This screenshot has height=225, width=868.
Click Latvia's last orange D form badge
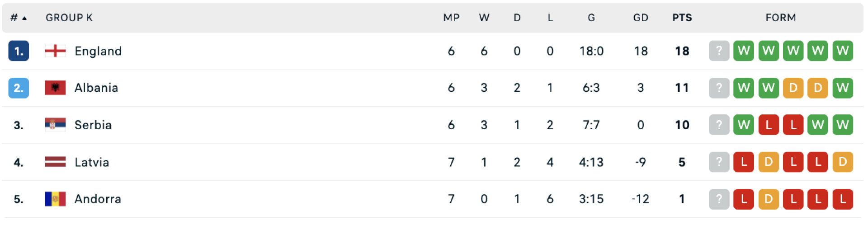point(842,162)
